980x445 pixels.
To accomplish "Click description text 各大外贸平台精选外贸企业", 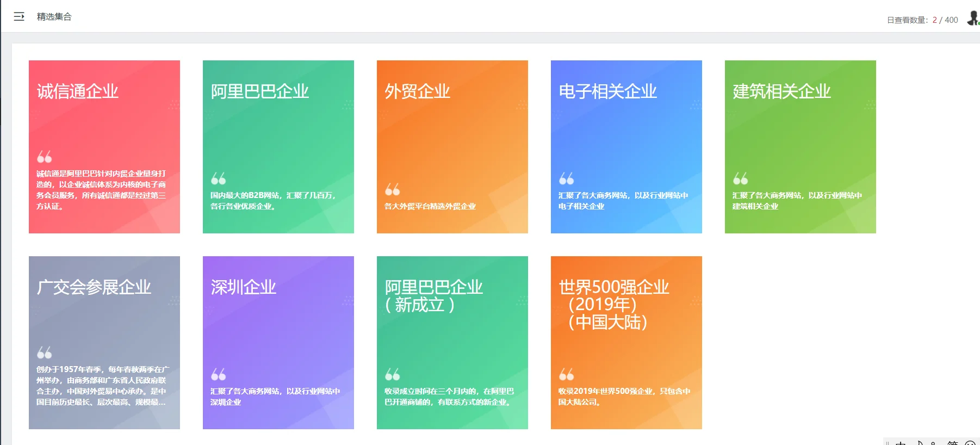I will [x=430, y=206].
